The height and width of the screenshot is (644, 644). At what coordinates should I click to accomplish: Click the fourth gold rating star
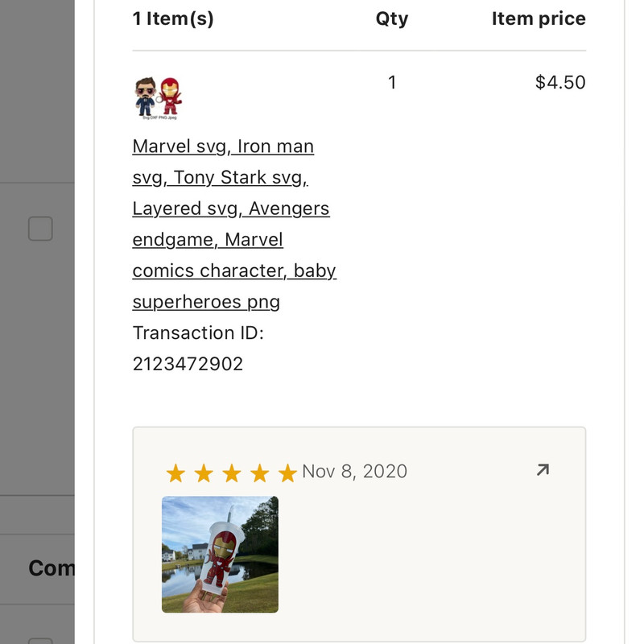(259, 473)
